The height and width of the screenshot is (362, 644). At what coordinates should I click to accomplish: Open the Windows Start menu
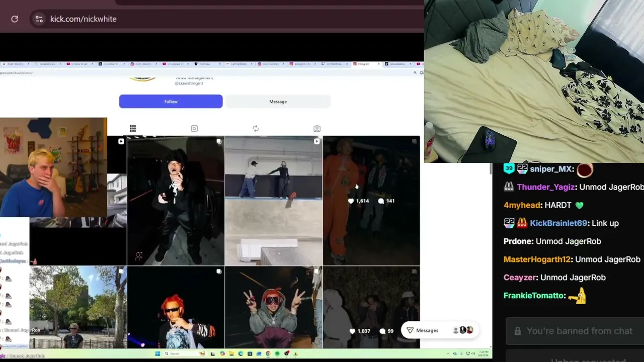pos(157,354)
